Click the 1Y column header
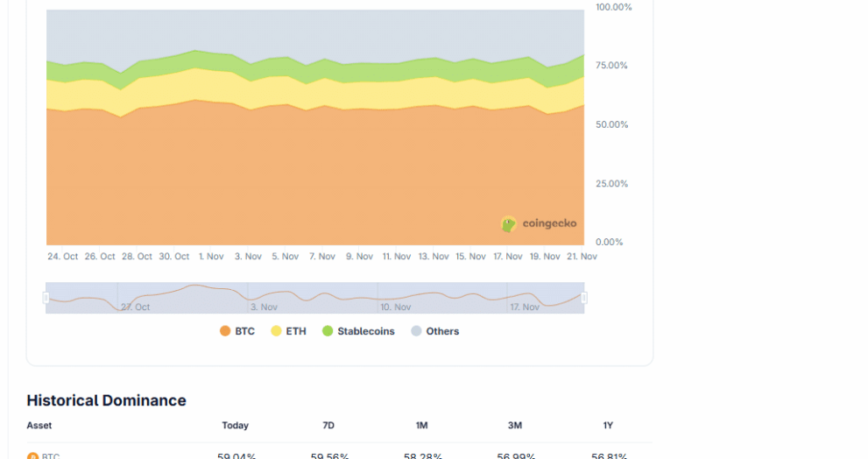The width and height of the screenshot is (868, 459). click(608, 426)
